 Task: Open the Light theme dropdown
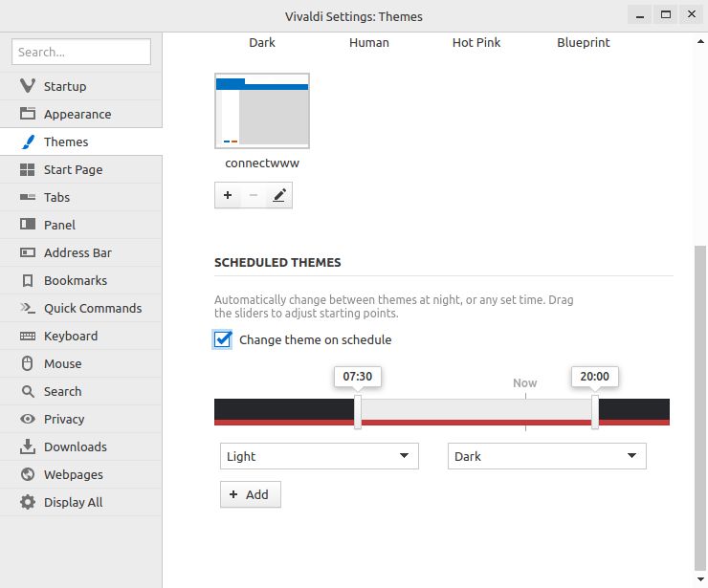tap(319, 456)
